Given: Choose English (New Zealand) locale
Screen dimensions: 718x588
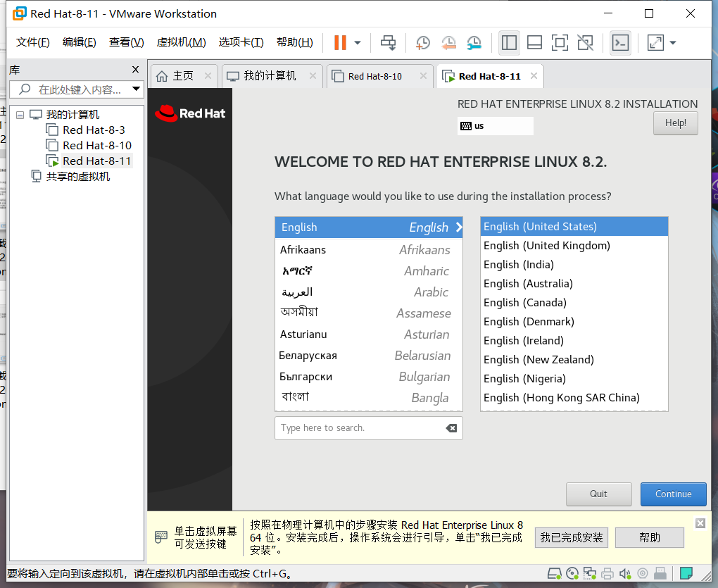Looking at the screenshot, I should (574, 359).
